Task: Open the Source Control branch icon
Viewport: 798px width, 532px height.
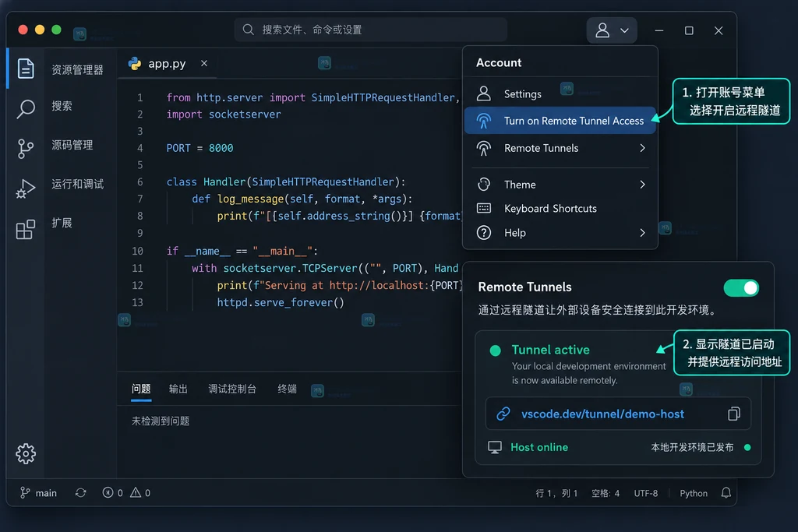Action: 26,149
